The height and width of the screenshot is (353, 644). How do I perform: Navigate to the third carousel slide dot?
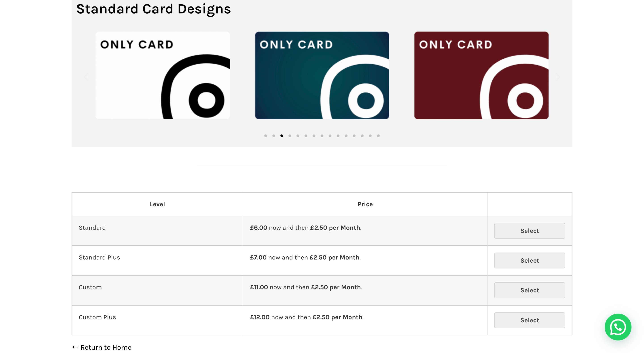point(282,136)
